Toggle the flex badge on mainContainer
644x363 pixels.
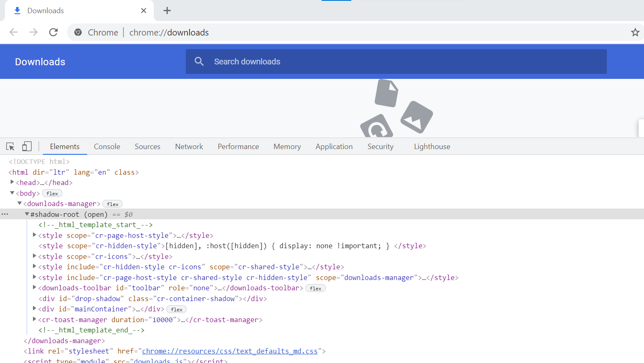point(177,309)
